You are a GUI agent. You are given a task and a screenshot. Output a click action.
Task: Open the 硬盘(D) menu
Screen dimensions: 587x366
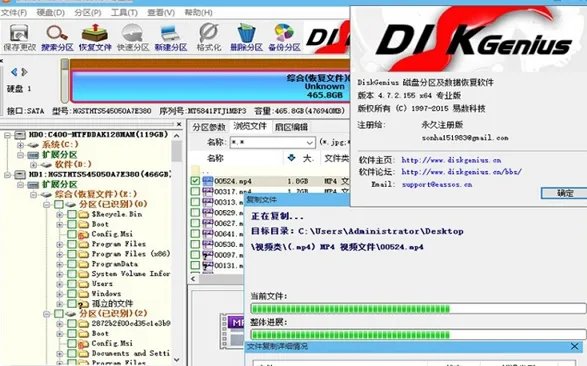(51, 13)
